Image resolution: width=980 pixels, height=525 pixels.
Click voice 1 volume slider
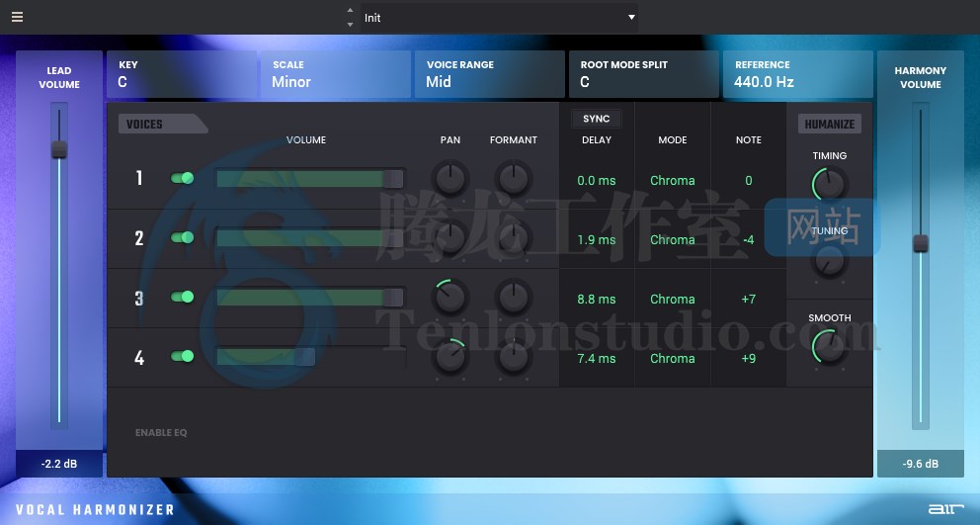pyautogui.click(x=310, y=179)
